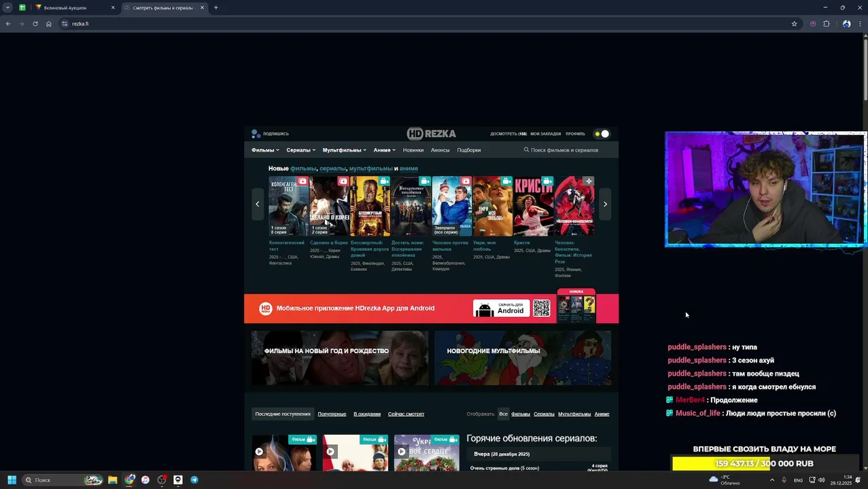The image size is (868, 489).
Task: Open Досмотреть (158) list
Action: pyautogui.click(x=508, y=134)
